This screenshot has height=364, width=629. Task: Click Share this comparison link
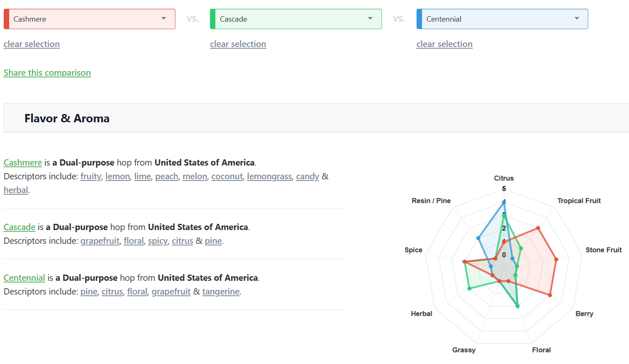pos(47,73)
